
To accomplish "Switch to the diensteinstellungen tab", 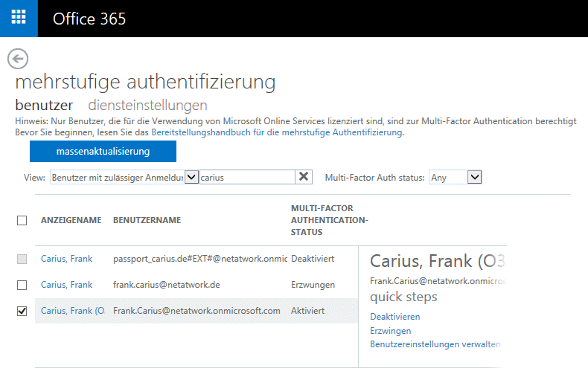I will [x=147, y=106].
